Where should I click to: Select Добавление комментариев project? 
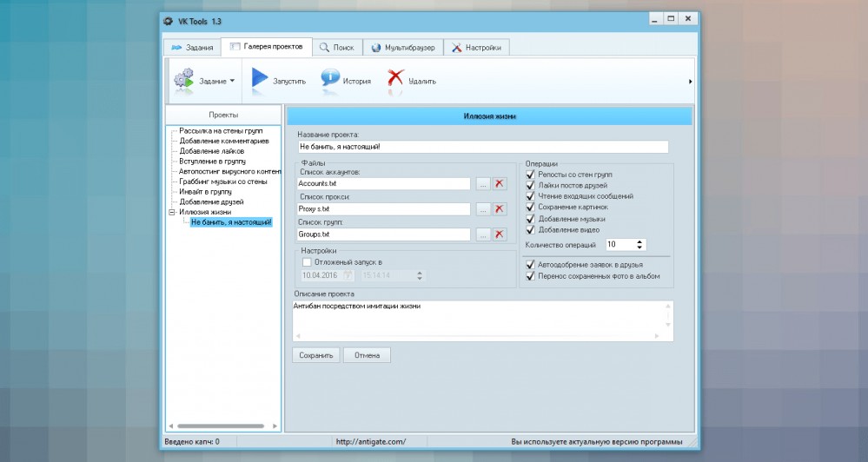224,141
